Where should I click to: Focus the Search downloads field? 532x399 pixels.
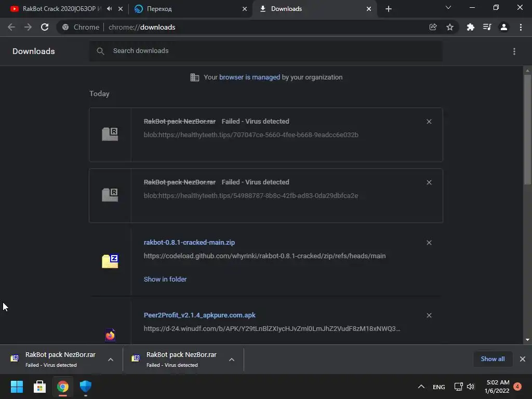pyautogui.click(x=265, y=51)
